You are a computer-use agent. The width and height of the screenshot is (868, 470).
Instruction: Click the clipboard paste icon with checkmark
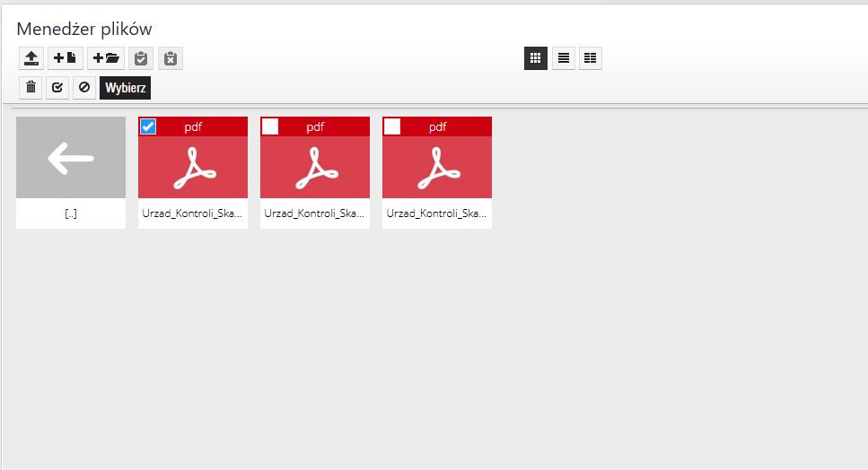pos(140,59)
